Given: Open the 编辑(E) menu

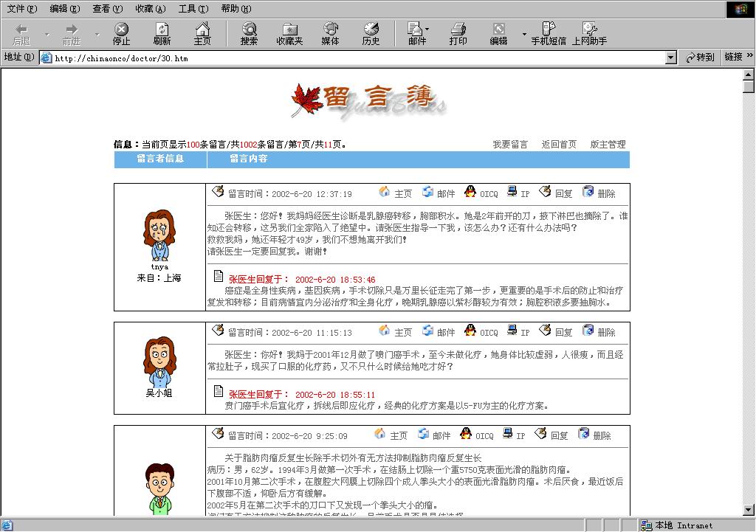Looking at the screenshot, I should pyautogui.click(x=65, y=9).
